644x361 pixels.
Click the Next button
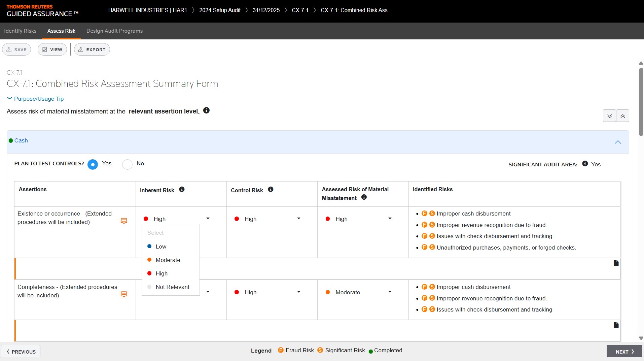click(624, 351)
